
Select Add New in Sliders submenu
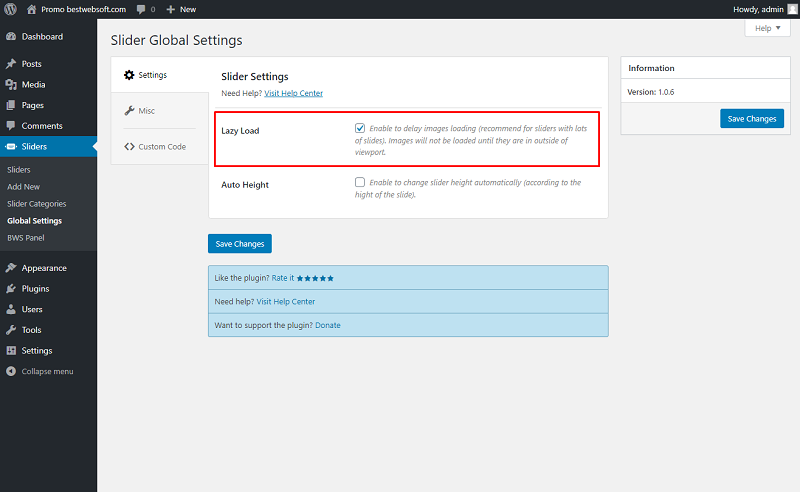[23, 187]
